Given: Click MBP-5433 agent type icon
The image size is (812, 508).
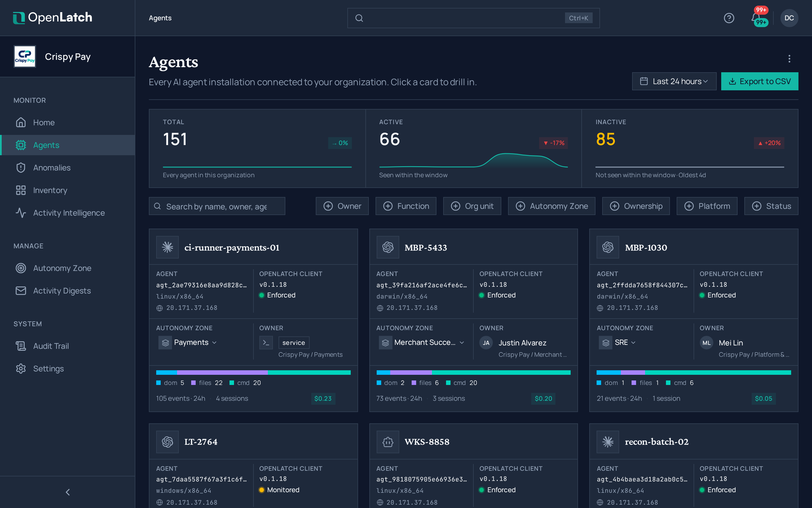Looking at the screenshot, I should [x=388, y=247].
